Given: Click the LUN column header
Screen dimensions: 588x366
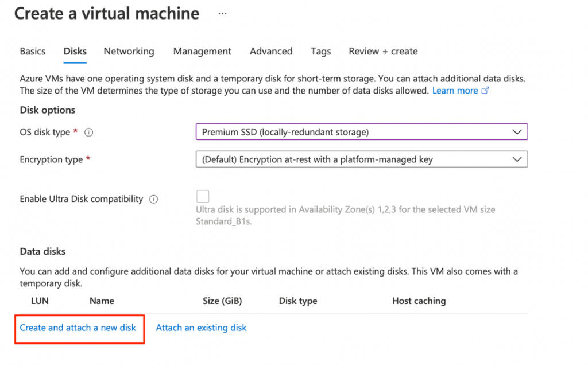Looking at the screenshot, I should coord(40,301).
